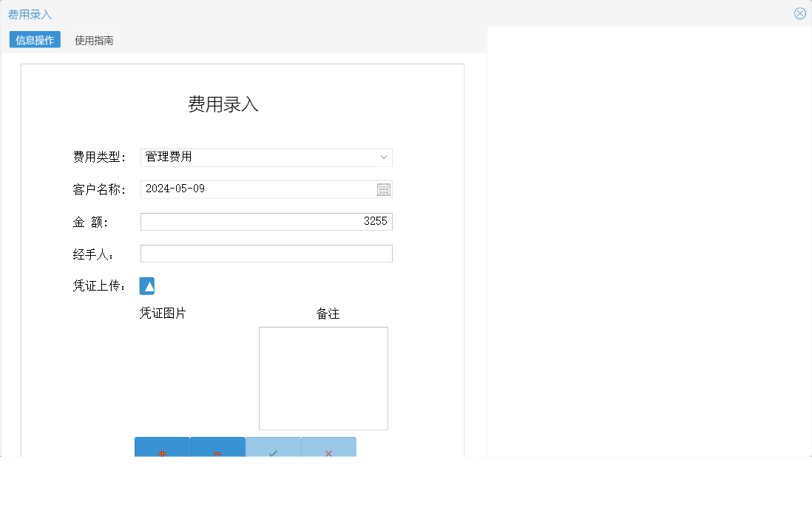This screenshot has width=812, height=508.
Task: Open the 费用类型 dropdown
Action: [383, 157]
